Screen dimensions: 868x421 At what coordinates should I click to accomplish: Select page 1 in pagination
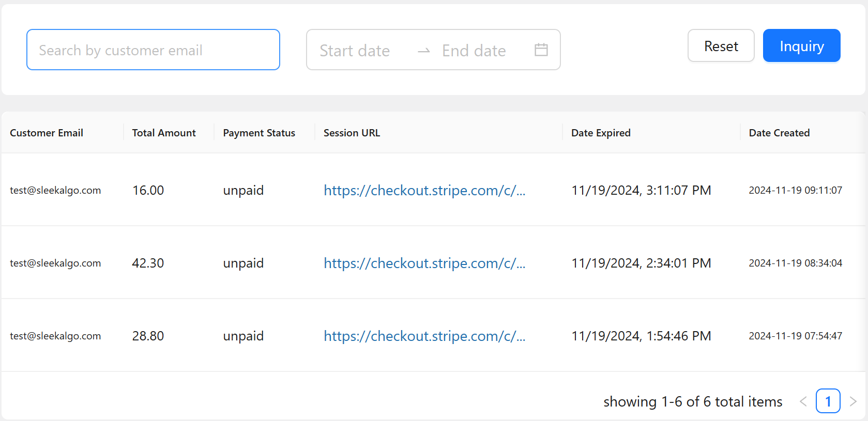[828, 401]
